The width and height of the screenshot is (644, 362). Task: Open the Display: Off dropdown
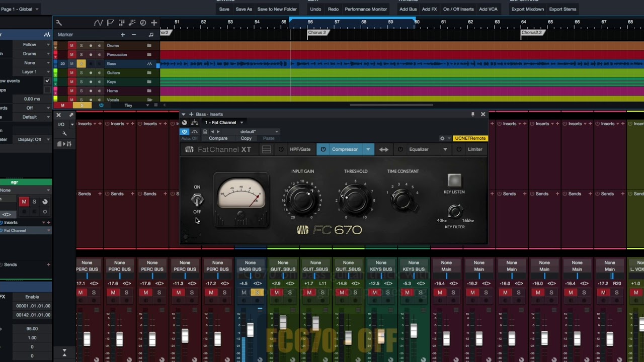point(32,139)
